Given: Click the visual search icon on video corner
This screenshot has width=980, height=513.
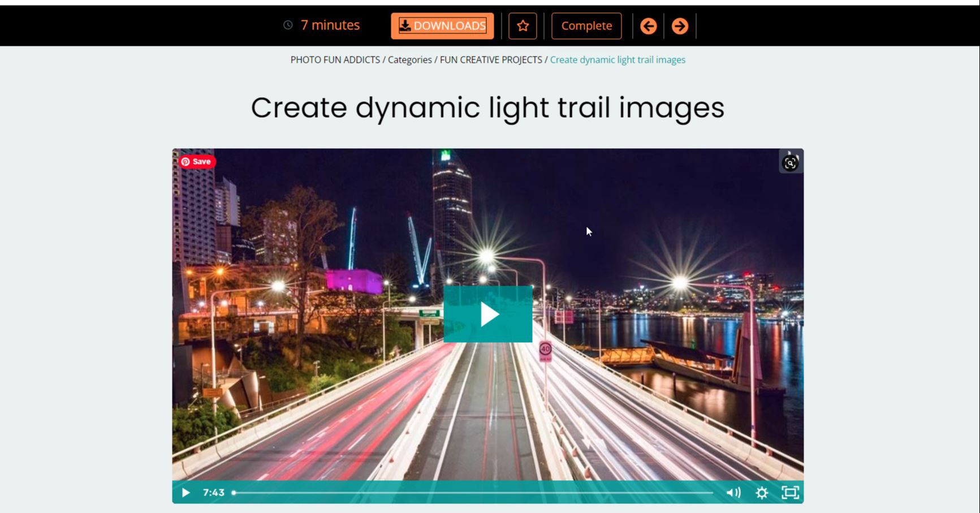Looking at the screenshot, I should coord(790,163).
